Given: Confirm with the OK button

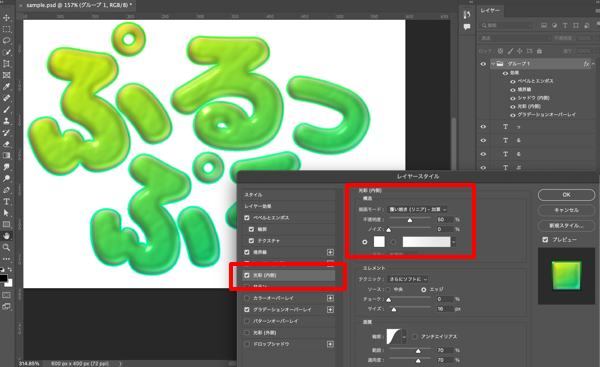Looking at the screenshot, I should (566, 195).
